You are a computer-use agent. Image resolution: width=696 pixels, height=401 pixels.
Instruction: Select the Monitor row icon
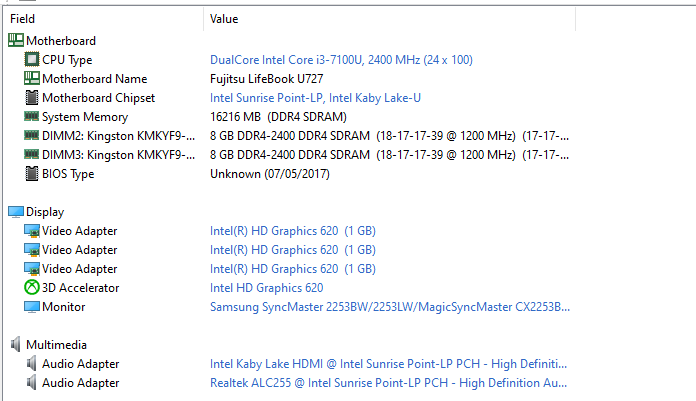pos(32,307)
